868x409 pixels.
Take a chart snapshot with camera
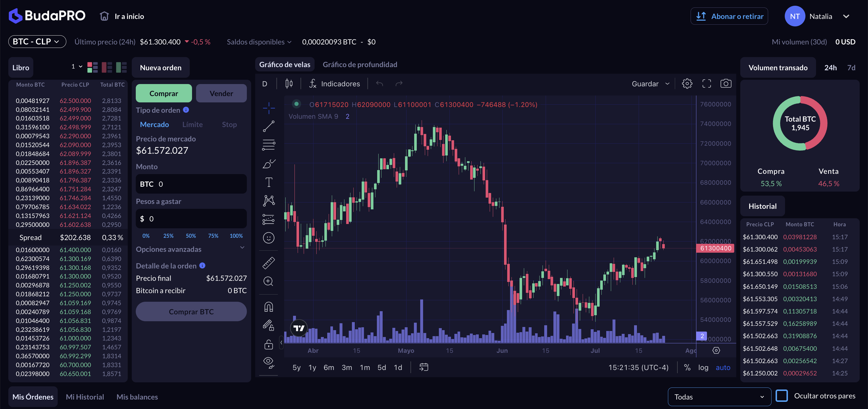tap(726, 83)
